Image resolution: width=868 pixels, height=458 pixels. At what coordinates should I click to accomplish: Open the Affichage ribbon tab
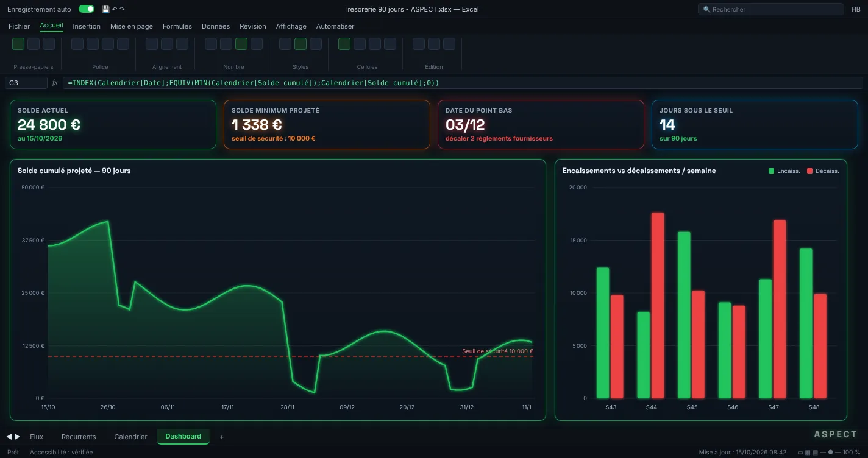click(x=291, y=26)
